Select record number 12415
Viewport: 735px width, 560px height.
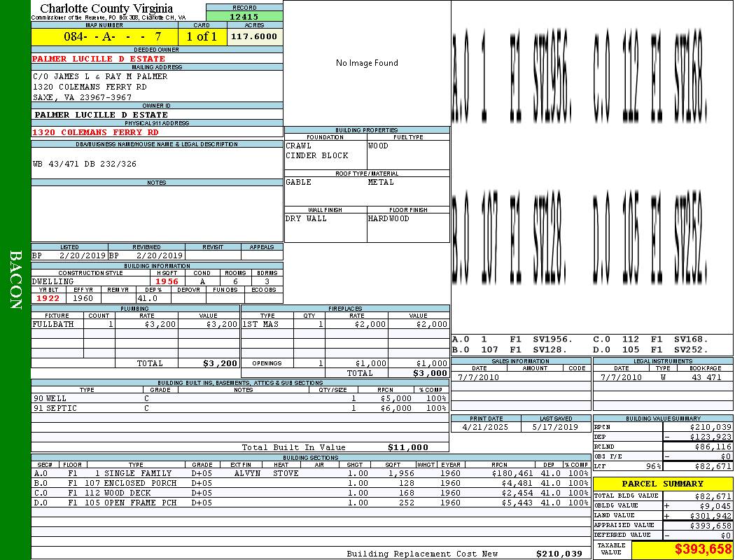(x=244, y=16)
